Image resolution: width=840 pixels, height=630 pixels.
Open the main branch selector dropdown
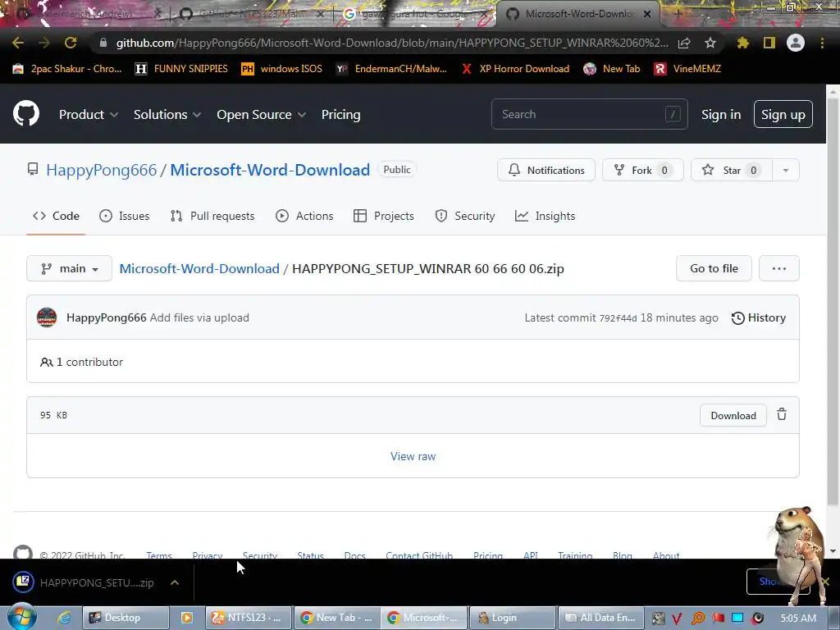(69, 268)
